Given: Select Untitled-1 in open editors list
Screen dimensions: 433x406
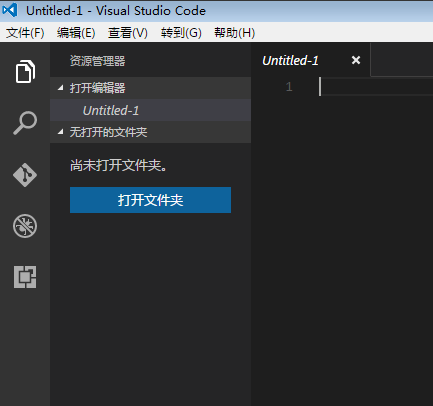Looking at the screenshot, I should 150,110.
